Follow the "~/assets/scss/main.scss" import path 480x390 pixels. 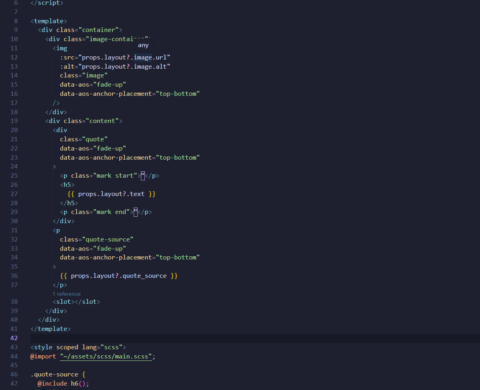(106, 356)
